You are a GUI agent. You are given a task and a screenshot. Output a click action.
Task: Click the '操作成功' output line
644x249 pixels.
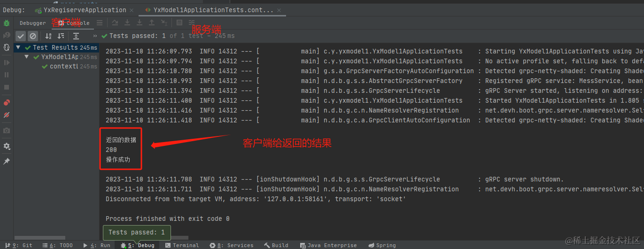pyautogui.click(x=118, y=159)
